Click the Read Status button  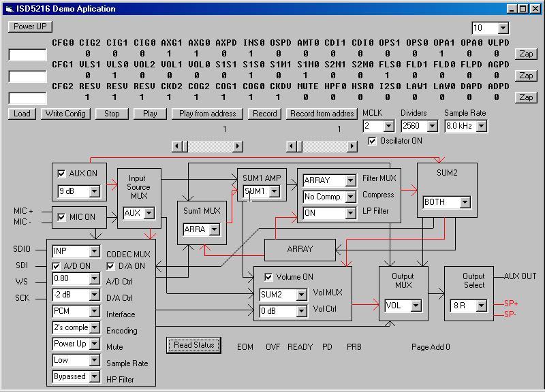click(193, 345)
